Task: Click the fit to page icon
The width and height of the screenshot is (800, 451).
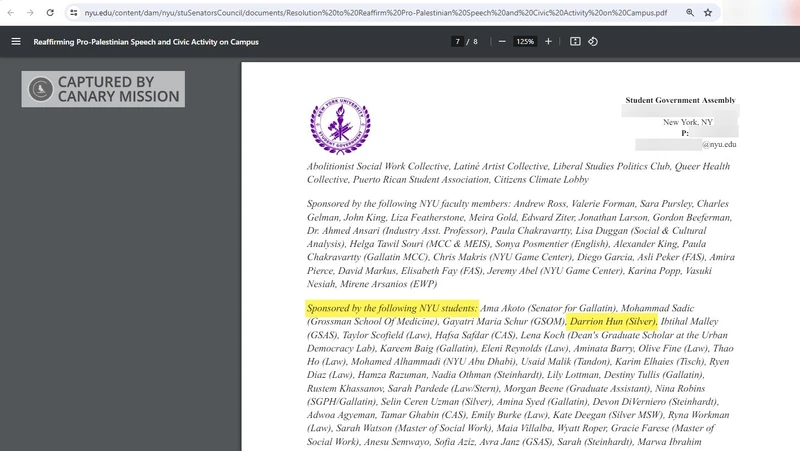Action: (575, 41)
